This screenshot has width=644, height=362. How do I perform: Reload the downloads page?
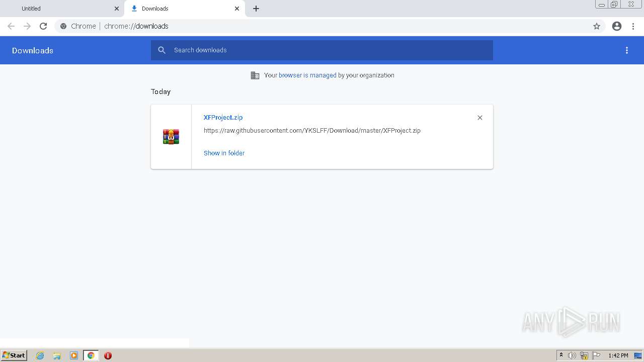tap(43, 26)
